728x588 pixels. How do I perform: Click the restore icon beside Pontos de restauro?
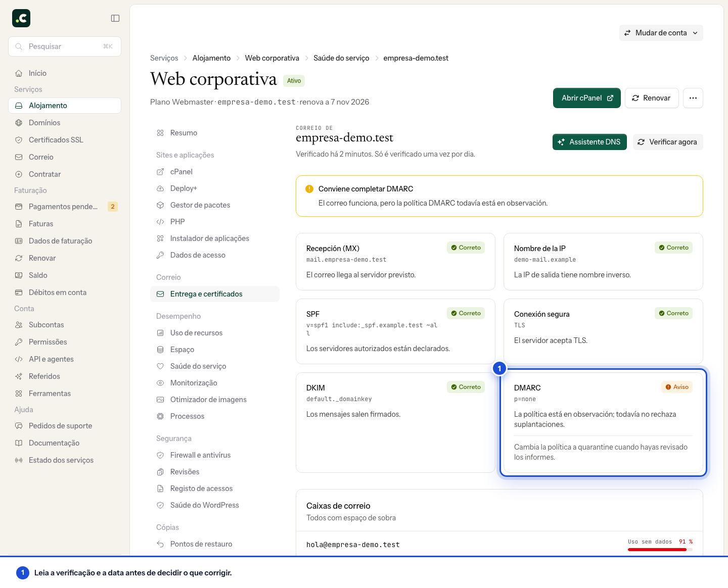pos(160,544)
